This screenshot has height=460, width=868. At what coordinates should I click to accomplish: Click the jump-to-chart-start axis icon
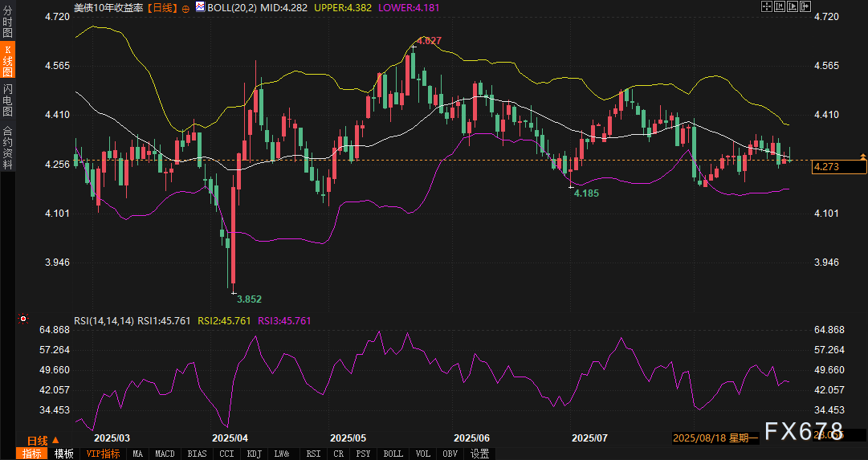pos(780,6)
